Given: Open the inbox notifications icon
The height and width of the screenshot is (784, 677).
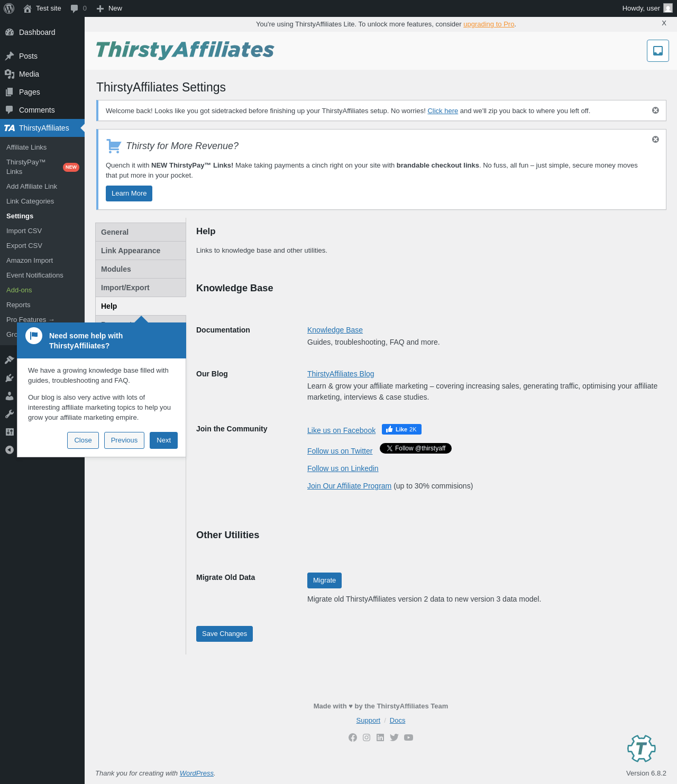Looking at the screenshot, I should point(658,51).
